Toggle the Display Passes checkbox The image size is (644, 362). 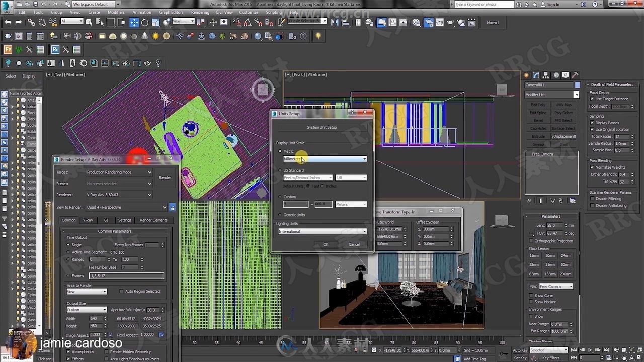592,123
